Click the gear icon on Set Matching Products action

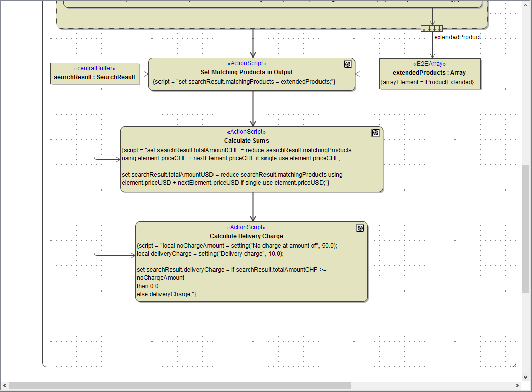347,64
